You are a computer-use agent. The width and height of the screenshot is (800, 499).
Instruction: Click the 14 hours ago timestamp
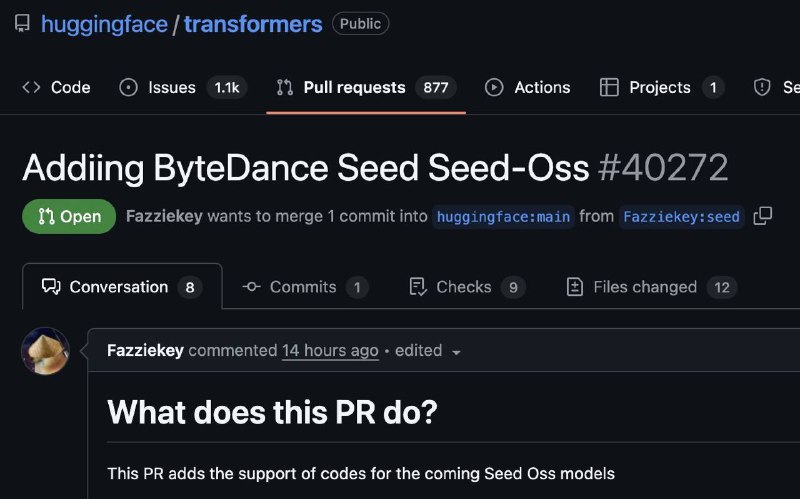point(330,351)
